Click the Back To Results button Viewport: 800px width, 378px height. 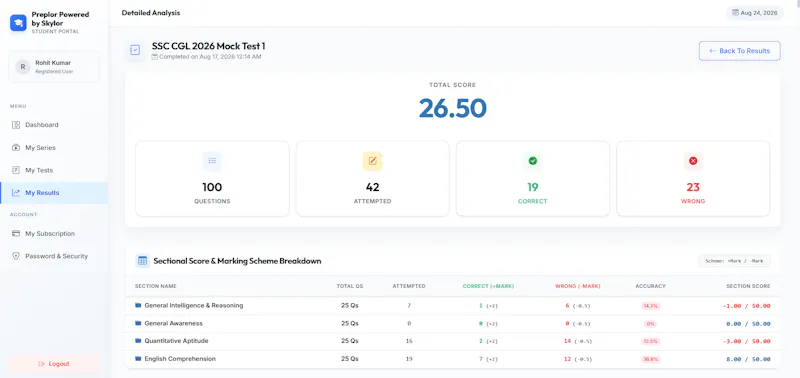[739, 51]
